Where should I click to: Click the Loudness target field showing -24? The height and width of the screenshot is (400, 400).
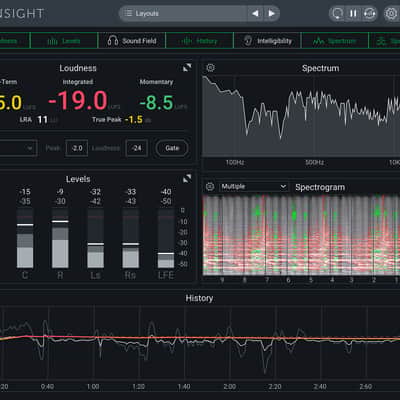(137, 148)
